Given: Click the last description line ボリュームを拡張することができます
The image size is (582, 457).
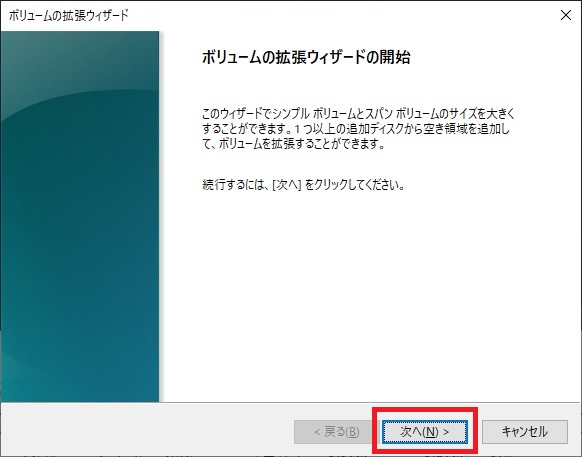Looking at the screenshot, I should pos(302,144).
